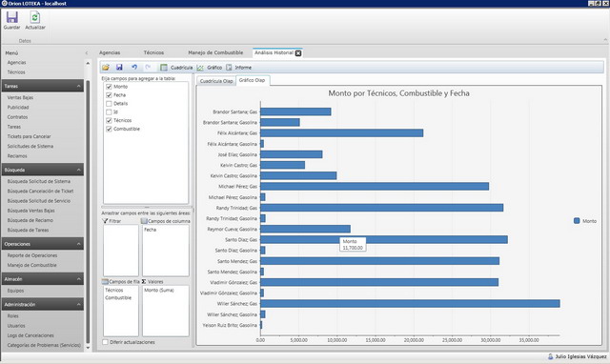The width and height of the screenshot is (610, 364).
Task: Click the Informe report toolbar icon
Action: [229, 68]
